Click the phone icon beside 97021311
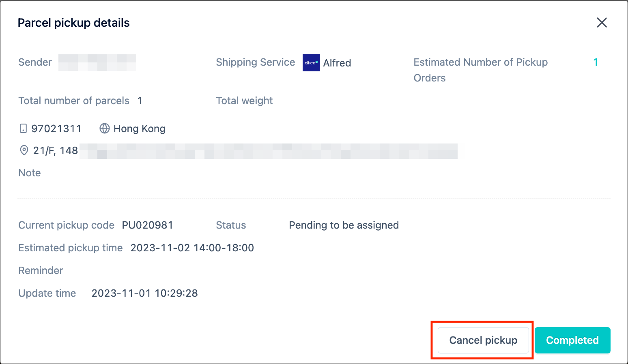The image size is (628, 364). tap(24, 128)
